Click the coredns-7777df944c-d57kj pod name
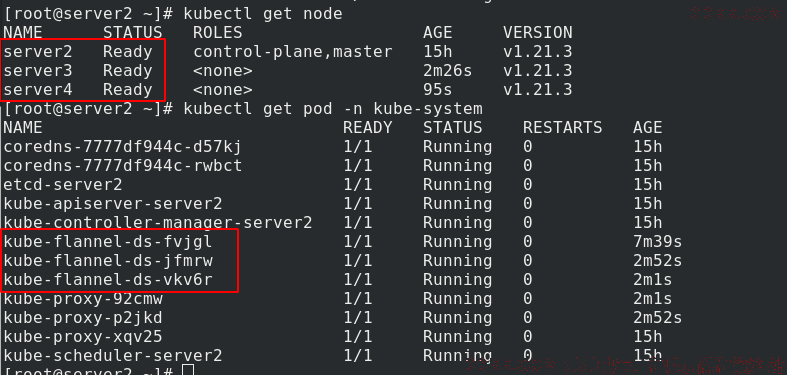Image resolution: width=787 pixels, height=375 pixels. pos(122,147)
